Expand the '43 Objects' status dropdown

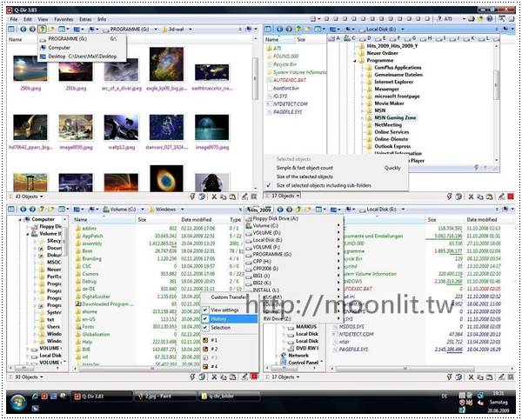(x=28, y=197)
